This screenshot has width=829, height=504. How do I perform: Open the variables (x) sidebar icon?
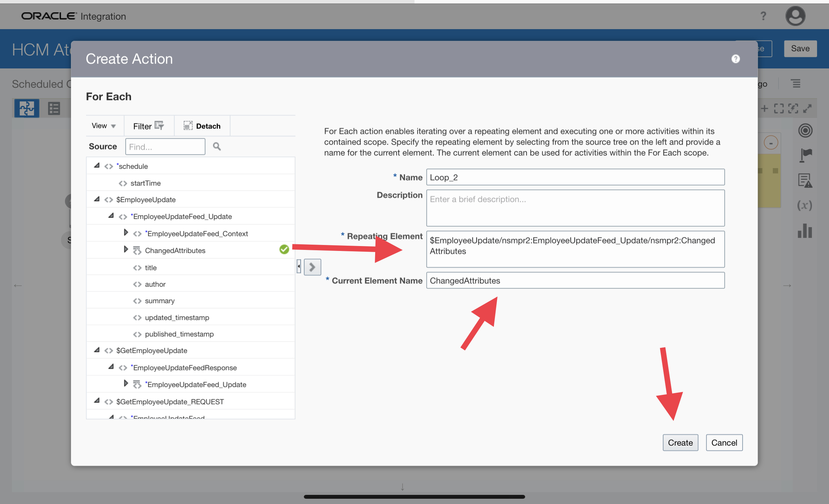click(804, 205)
